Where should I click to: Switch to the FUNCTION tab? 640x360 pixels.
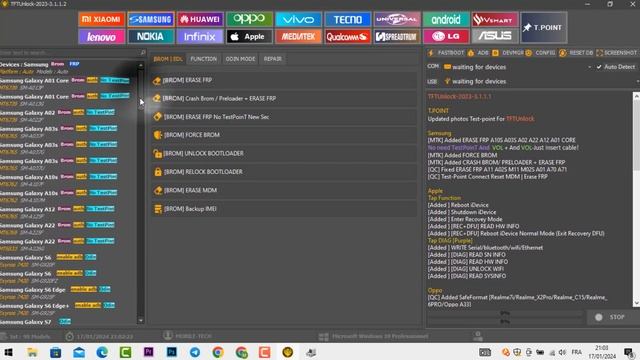pos(204,59)
